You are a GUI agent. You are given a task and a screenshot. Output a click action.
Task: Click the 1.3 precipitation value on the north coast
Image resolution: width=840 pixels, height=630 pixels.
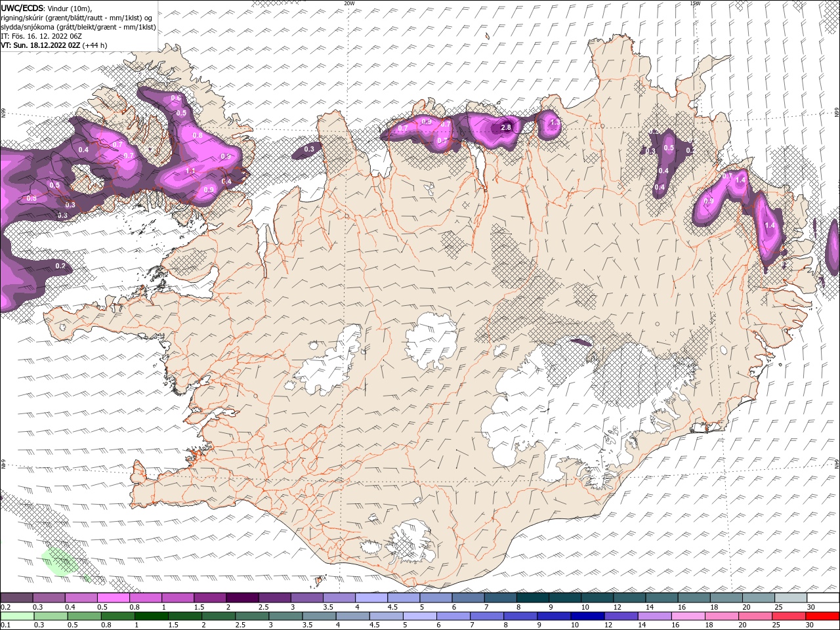coord(555,123)
